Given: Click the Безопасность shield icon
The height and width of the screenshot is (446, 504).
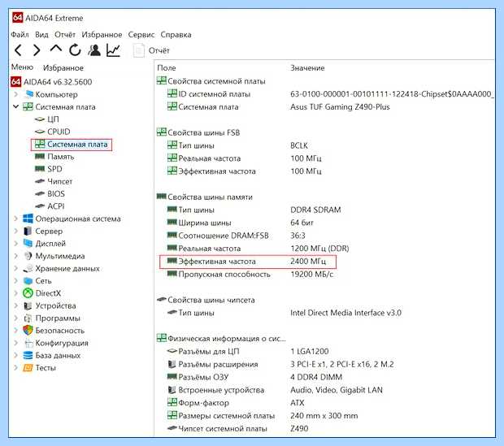Looking at the screenshot, I should coord(28,331).
